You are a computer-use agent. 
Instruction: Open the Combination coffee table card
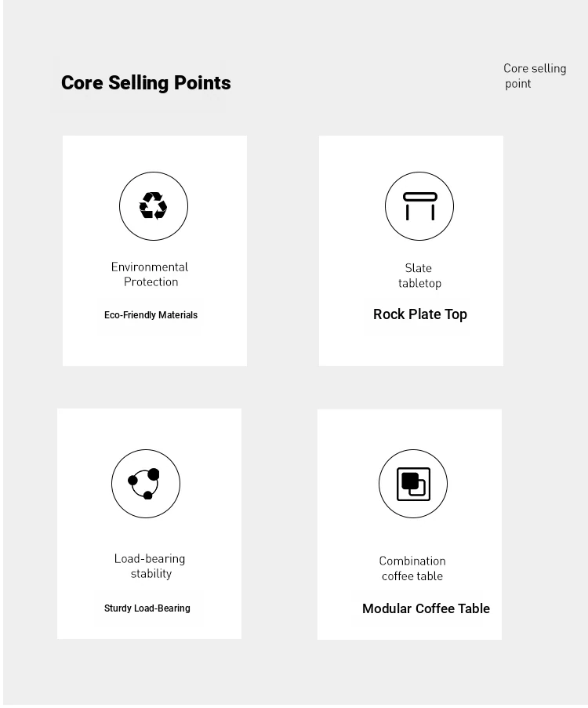coord(409,525)
